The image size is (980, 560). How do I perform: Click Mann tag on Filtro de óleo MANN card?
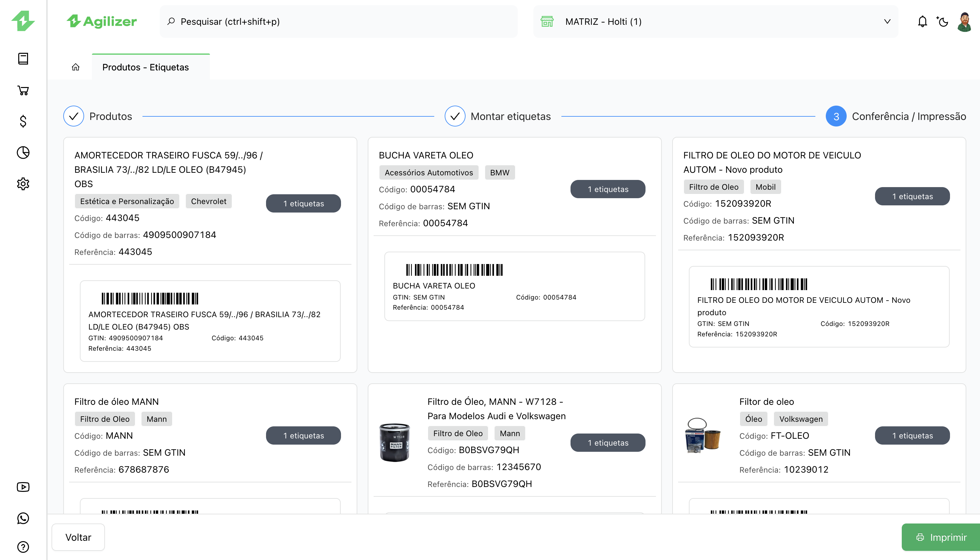[156, 419]
